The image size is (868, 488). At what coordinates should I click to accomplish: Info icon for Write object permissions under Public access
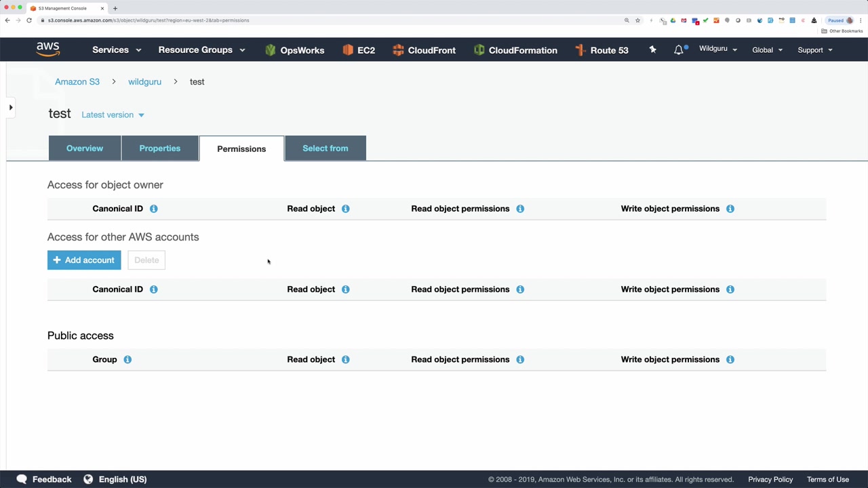click(x=730, y=359)
